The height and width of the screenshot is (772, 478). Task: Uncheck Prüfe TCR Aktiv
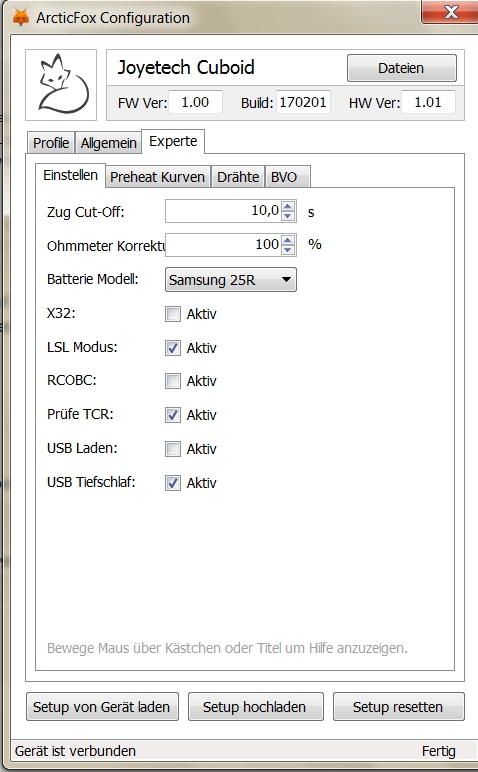[x=173, y=415]
